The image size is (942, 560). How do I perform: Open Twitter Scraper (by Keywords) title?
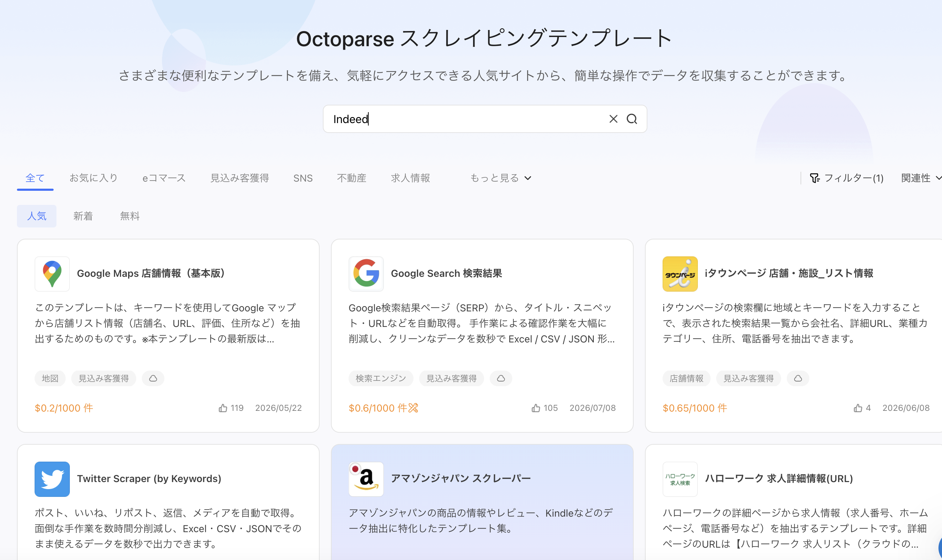149,479
